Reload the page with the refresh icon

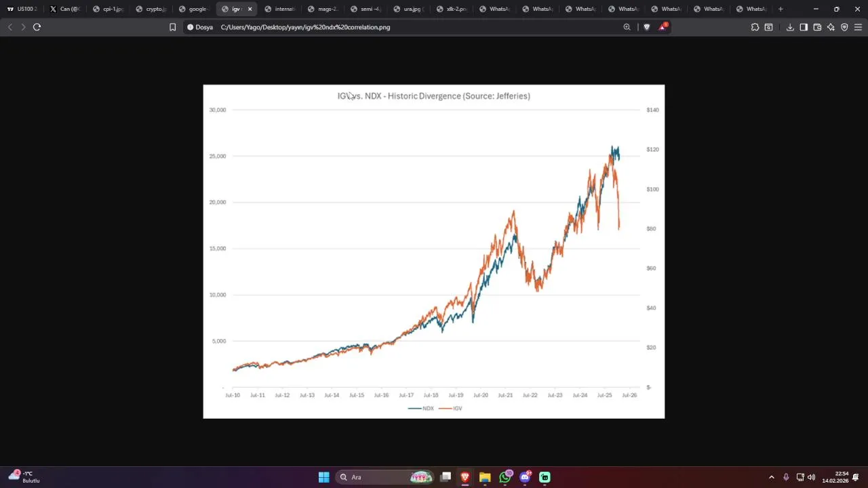37,27
